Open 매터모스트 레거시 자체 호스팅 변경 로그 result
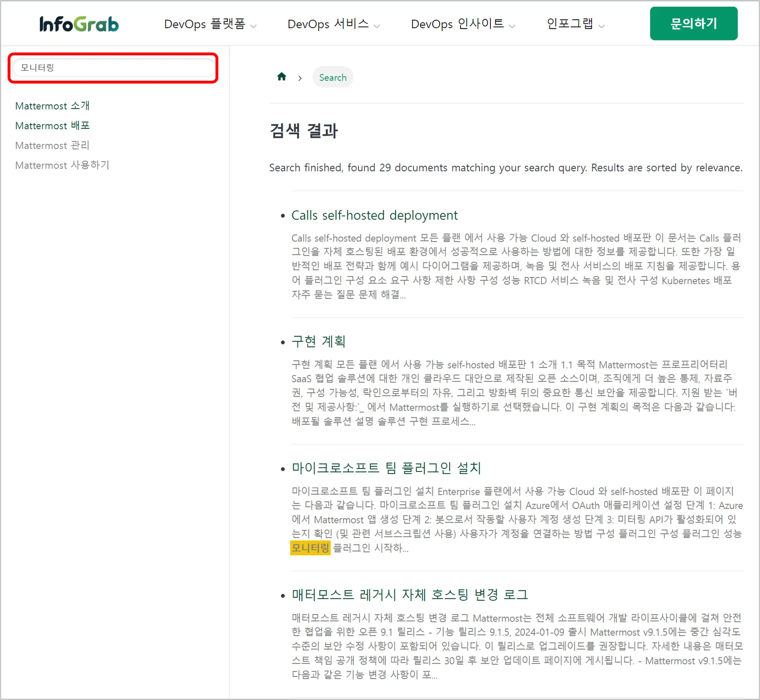Image resolution: width=760 pixels, height=700 pixels. [x=409, y=594]
